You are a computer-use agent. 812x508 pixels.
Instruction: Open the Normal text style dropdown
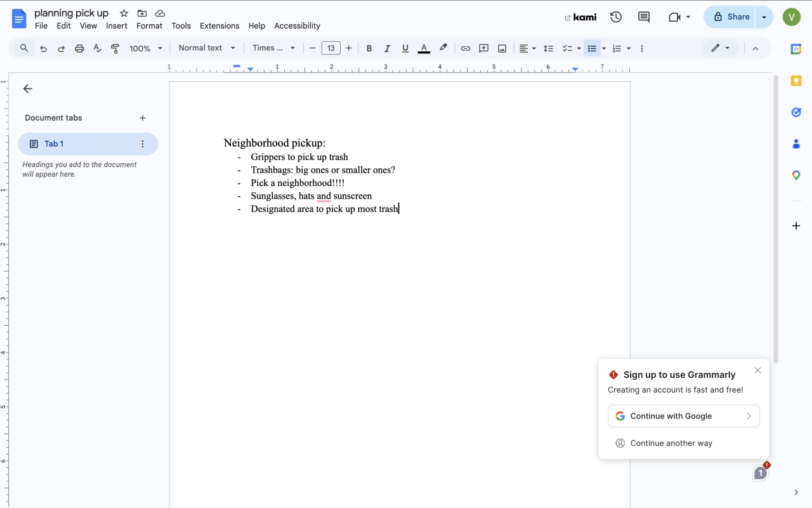coord(207,48)
